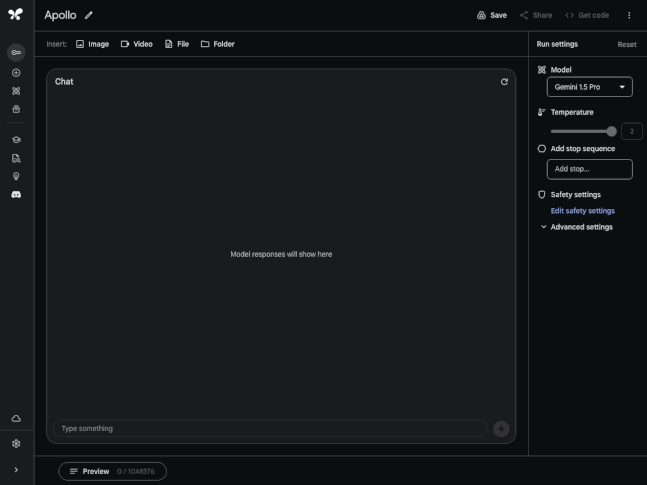The image size is (647, 485).
Task: Insert a Video
Action: coord(137,44)
